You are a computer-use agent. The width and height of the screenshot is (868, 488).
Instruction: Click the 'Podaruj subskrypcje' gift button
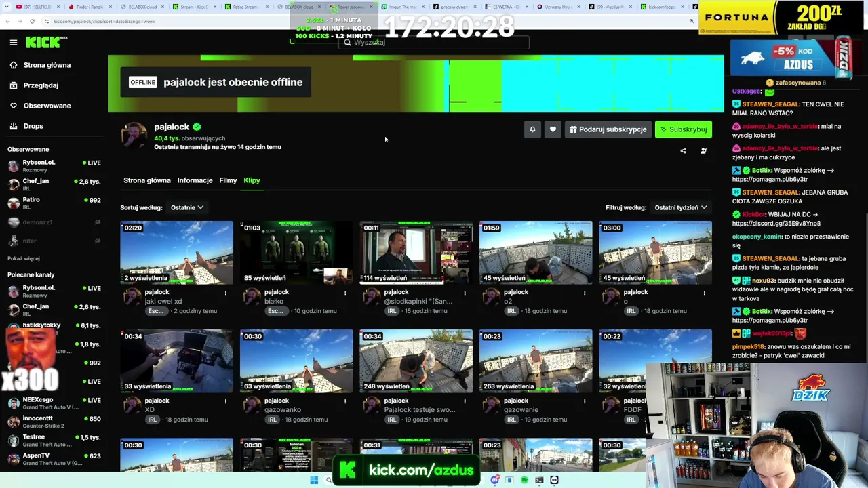coord(608,129)
